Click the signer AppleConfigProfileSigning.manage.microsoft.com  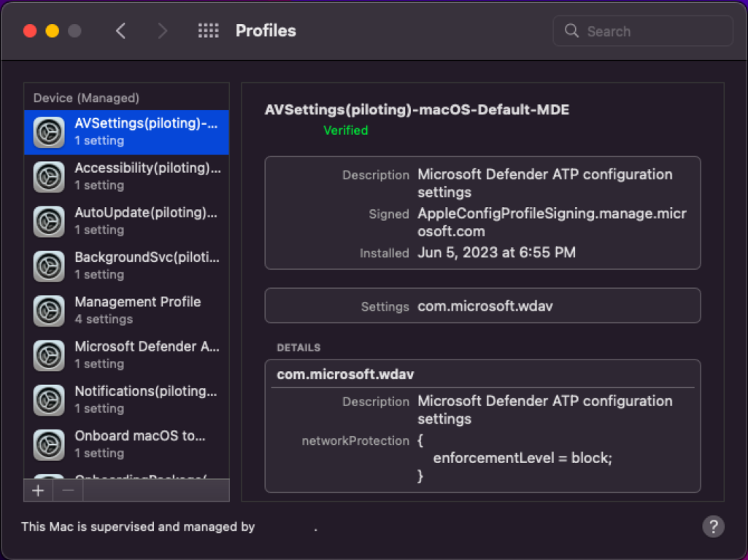[x=552, y=222]
